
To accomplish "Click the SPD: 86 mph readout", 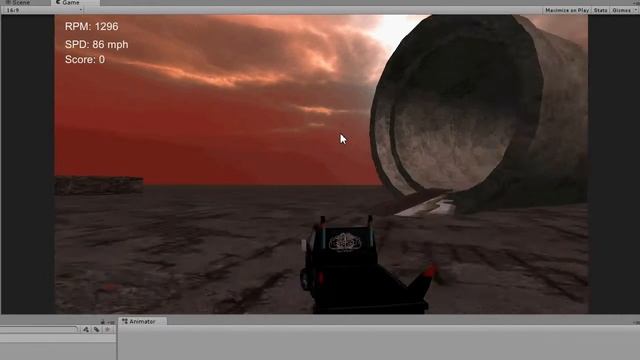I will pyautogui.click(x=96, y=44).
